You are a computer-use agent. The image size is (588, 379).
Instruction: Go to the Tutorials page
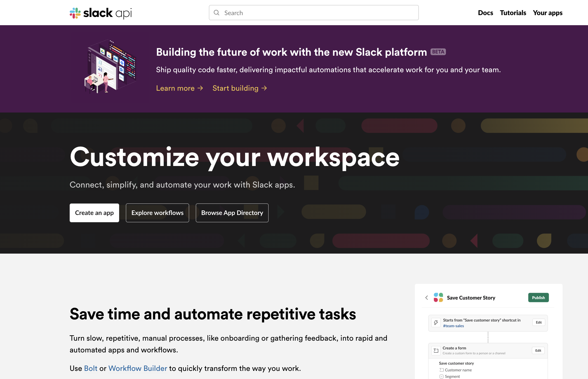click(513, 13)
